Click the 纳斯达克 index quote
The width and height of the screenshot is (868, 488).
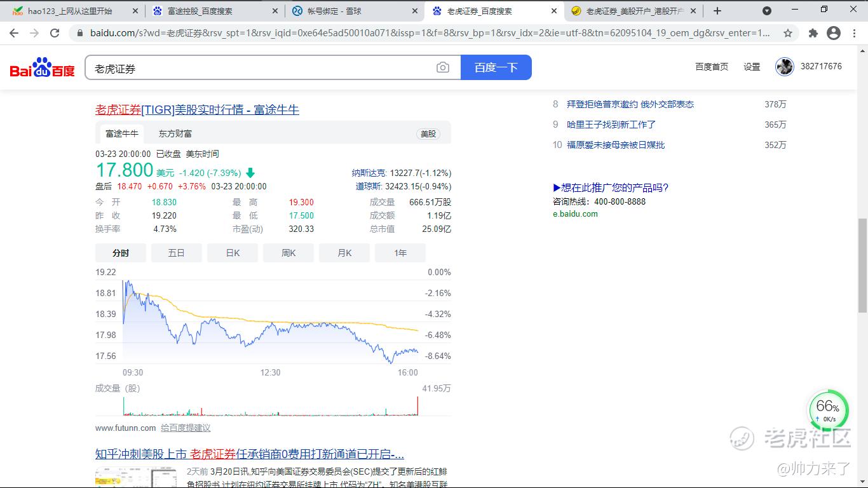click(x=402, y=173)
